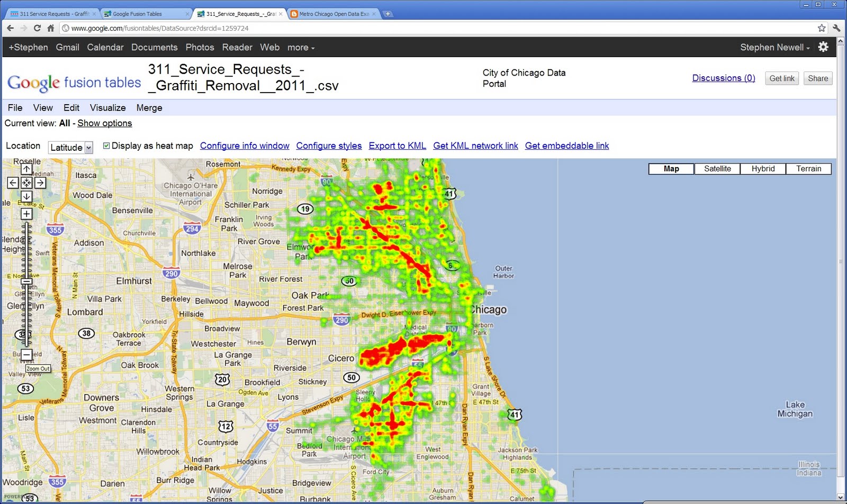Click the Export to KML link
The width and height of the screenshot is (847, 504).
click(x=397, y=145)
